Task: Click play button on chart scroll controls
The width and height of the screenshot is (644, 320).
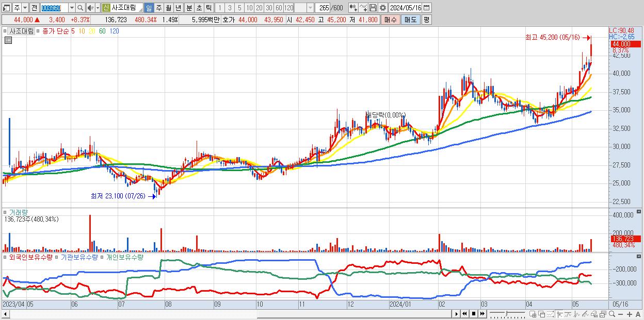Action: tap(456, 314)
